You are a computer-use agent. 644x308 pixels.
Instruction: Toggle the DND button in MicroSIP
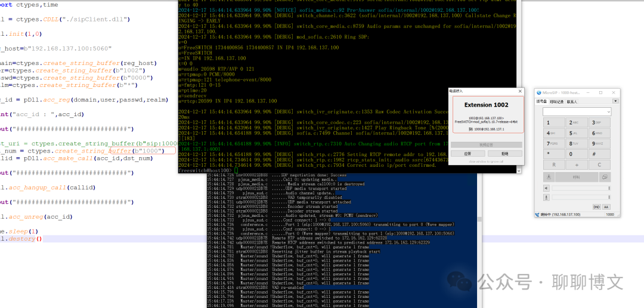(x=597, y=207)
